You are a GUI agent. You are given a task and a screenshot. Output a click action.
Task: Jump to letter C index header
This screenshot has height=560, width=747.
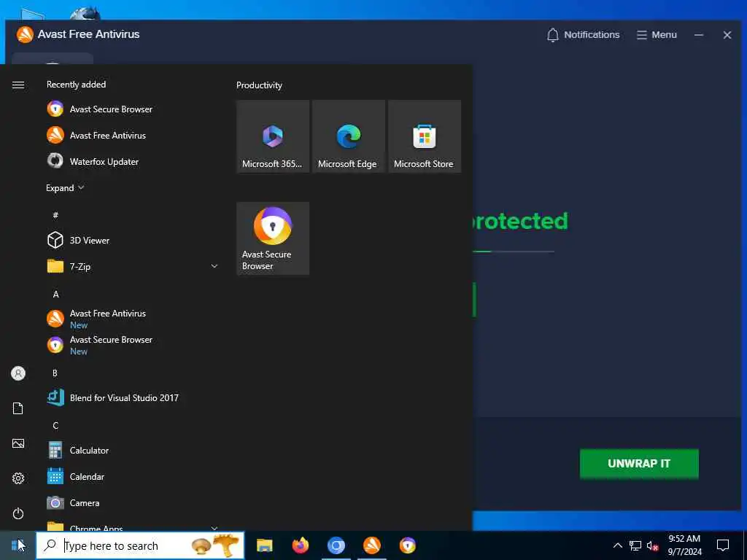[x=55, y=425]
